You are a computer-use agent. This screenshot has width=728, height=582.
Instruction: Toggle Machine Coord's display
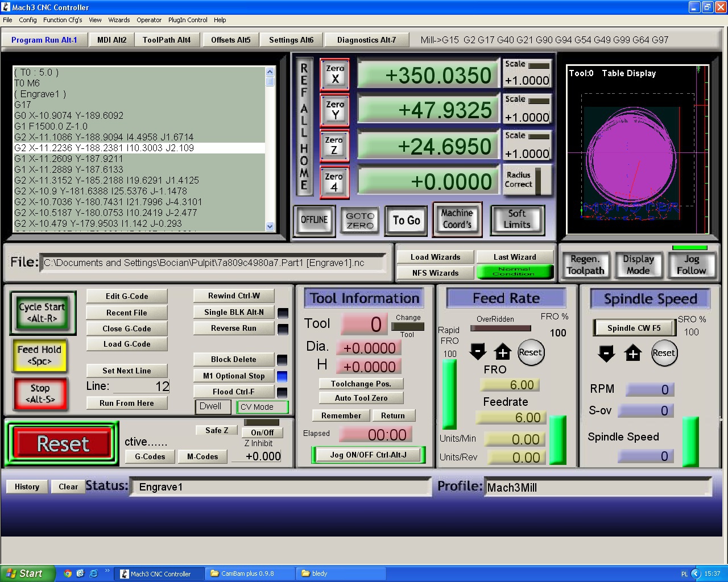tap(457, 219)
